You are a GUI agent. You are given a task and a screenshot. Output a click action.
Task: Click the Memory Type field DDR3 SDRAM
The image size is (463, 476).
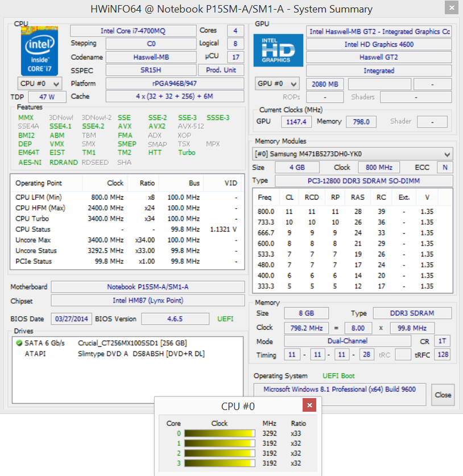(412, 313)
